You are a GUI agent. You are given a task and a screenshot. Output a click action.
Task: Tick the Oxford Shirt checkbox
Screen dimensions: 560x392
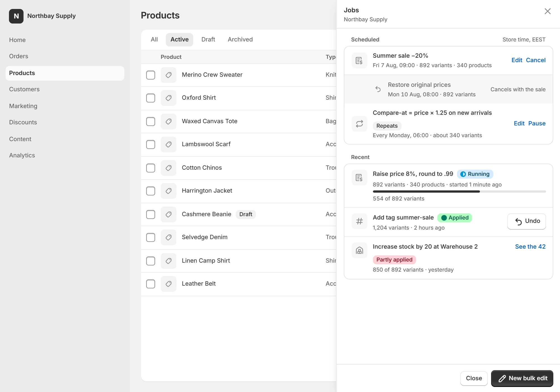(x=151, y=98)
